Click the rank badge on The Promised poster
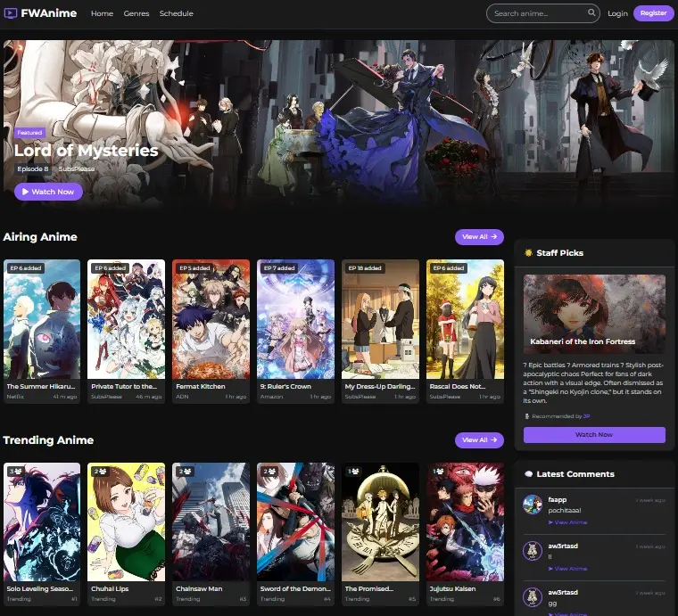This screenshot has width=678, height=616. coord(354,472)
